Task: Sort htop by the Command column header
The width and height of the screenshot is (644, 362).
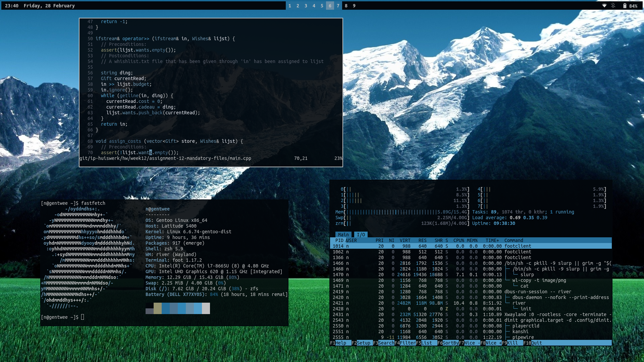Action: click(514, 240)
